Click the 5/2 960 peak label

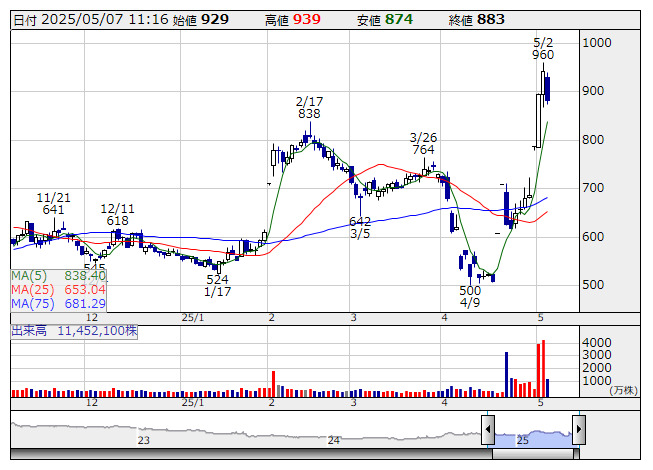[x=543, y=49]
